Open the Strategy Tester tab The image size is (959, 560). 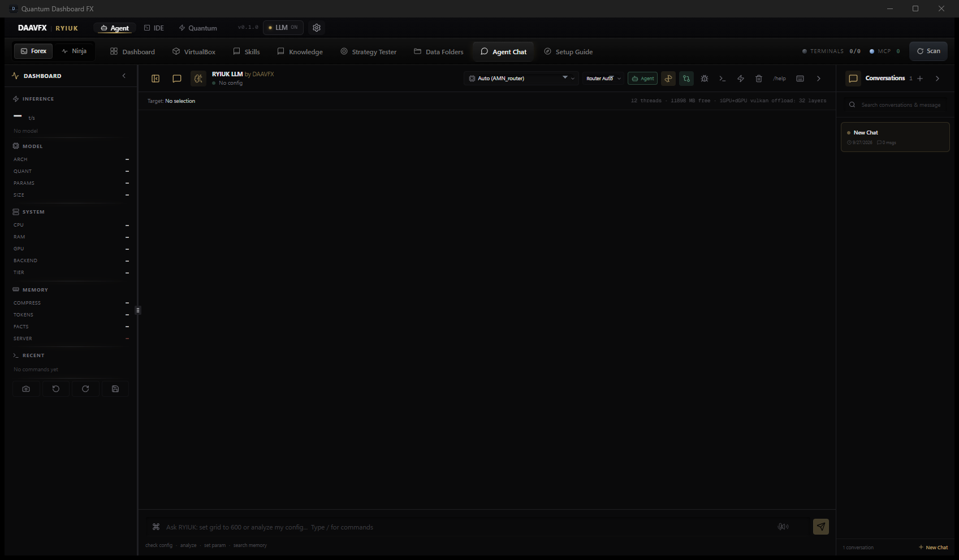coord(369,51)
